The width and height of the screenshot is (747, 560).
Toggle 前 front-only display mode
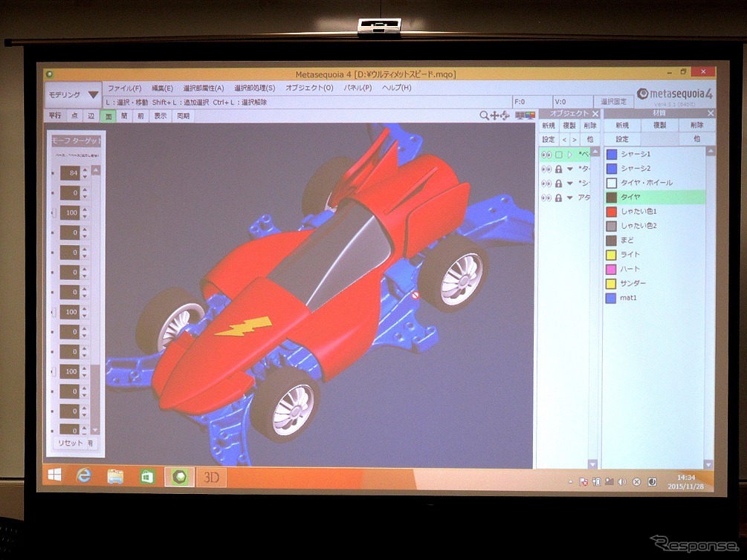click(140, 116)
